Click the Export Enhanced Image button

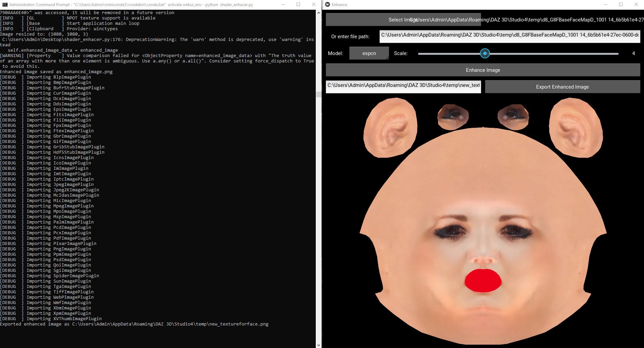562,87
